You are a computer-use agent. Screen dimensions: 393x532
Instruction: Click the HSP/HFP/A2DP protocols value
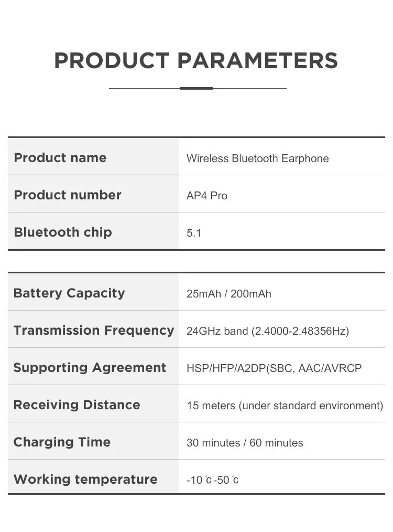[x=274, y=368]
